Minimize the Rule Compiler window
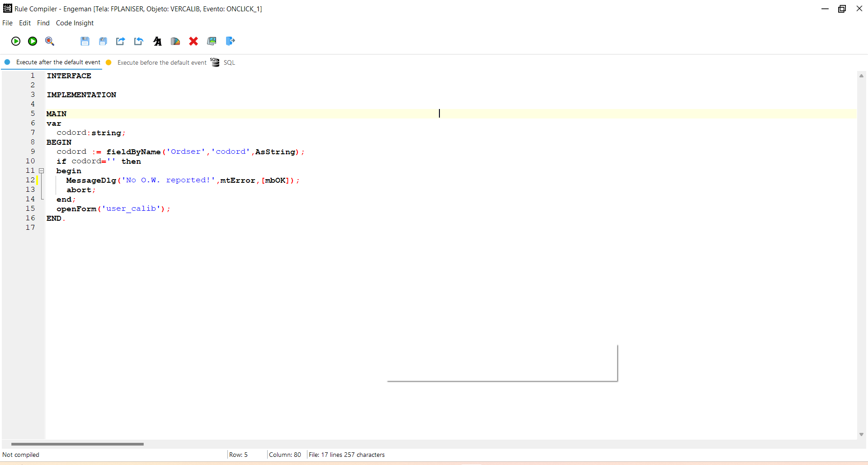 825,9
